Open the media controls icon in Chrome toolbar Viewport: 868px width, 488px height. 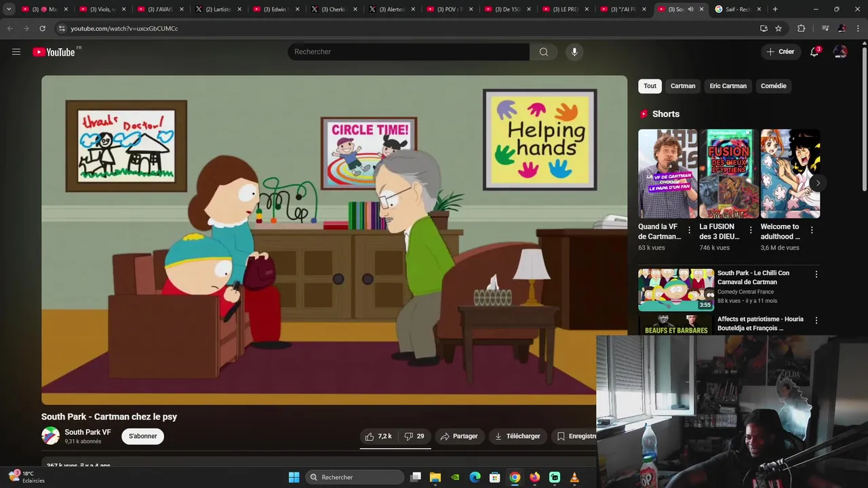(x=825, y=28)
